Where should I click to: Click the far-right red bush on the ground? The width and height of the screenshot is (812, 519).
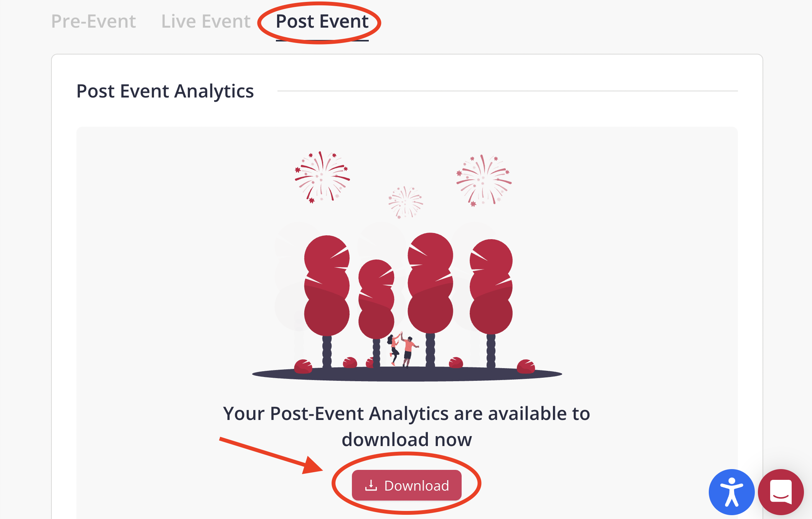click(x=525, y=367)
